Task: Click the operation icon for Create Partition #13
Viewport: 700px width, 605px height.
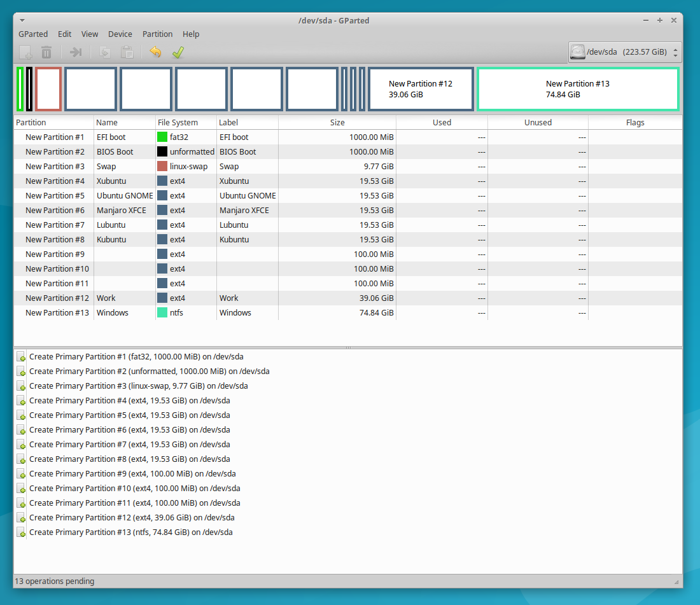Action: point(21,532)
